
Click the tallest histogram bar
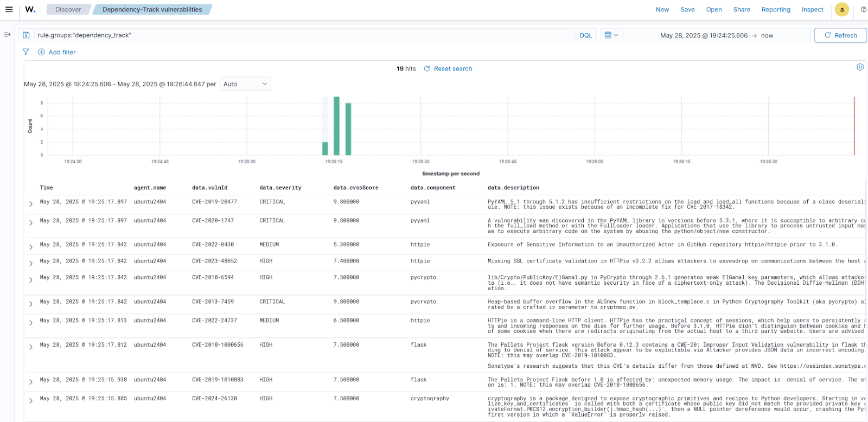click(x=336, y=126)
